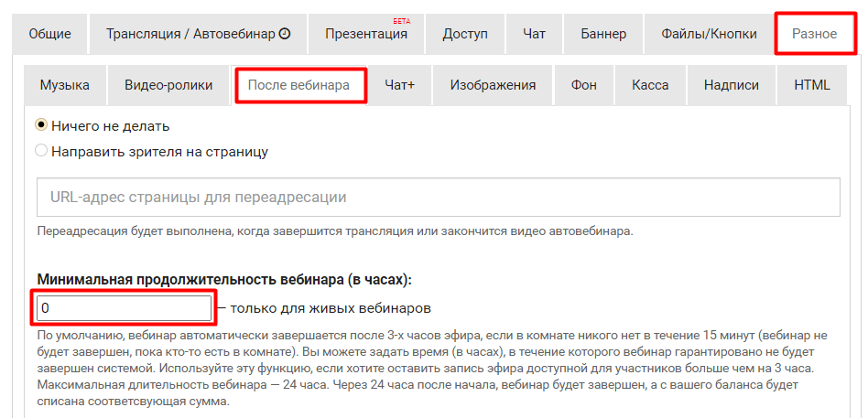
Task: Click the clock icon in the Автовебинар tab
Action: click(285, 34)
